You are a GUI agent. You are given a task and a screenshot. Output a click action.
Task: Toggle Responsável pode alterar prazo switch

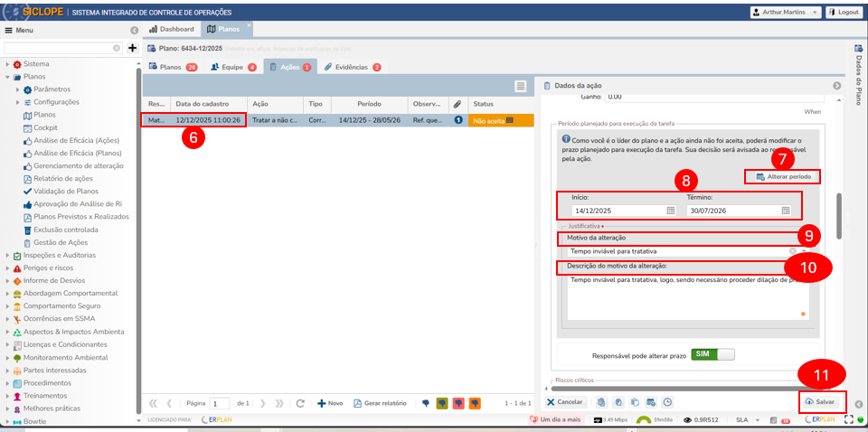tap(712, 354)
